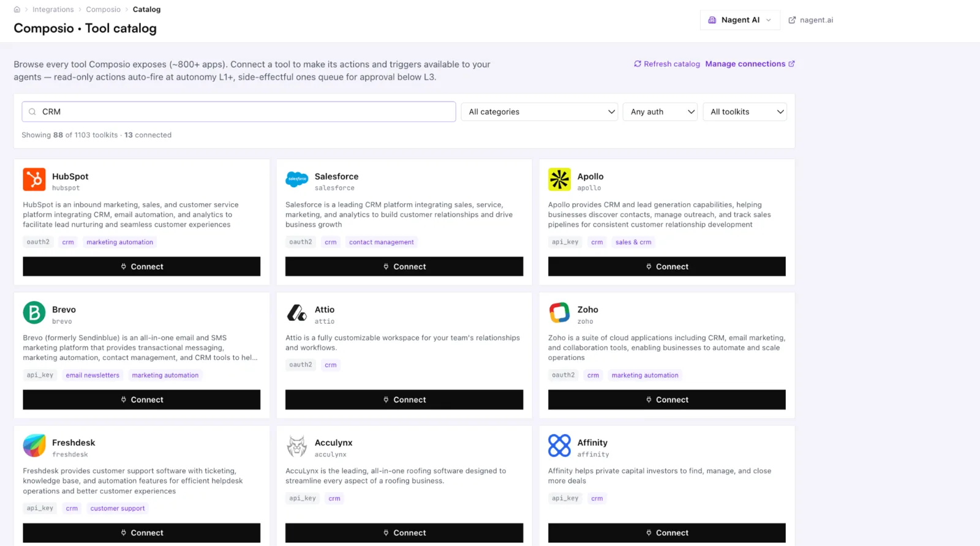Click the Salesforce cloud logo

(297, 179)
